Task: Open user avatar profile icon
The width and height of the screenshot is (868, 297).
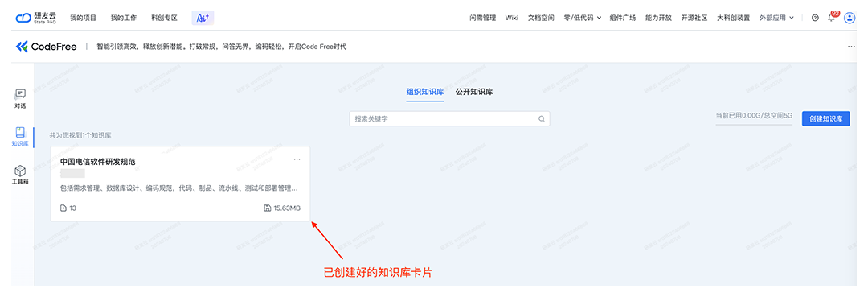Action: tap(850, 18)
